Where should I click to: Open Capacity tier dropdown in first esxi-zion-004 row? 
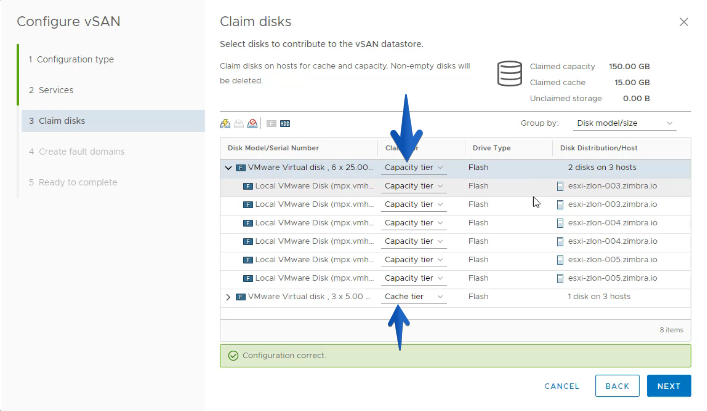pyautogui.click(x=413, y=223)
